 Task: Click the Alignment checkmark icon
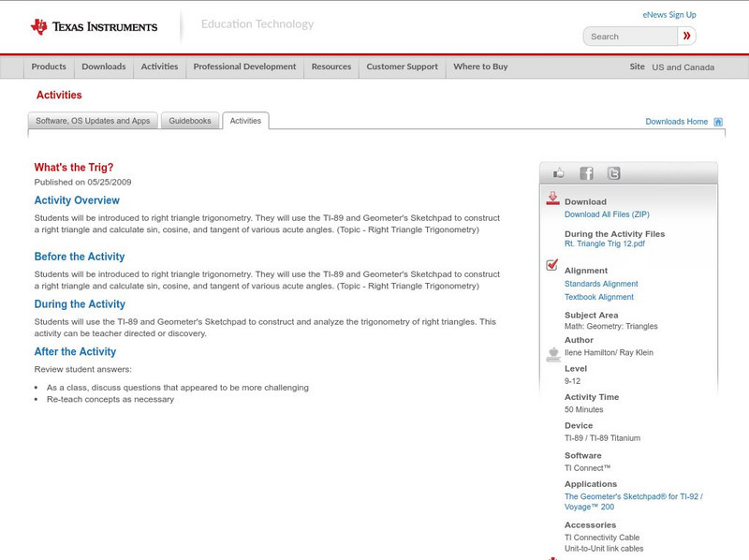(552, 266)
